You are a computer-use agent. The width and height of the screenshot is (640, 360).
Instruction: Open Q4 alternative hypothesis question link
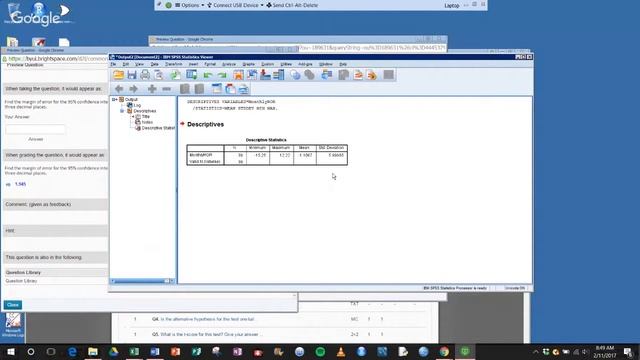203,319
